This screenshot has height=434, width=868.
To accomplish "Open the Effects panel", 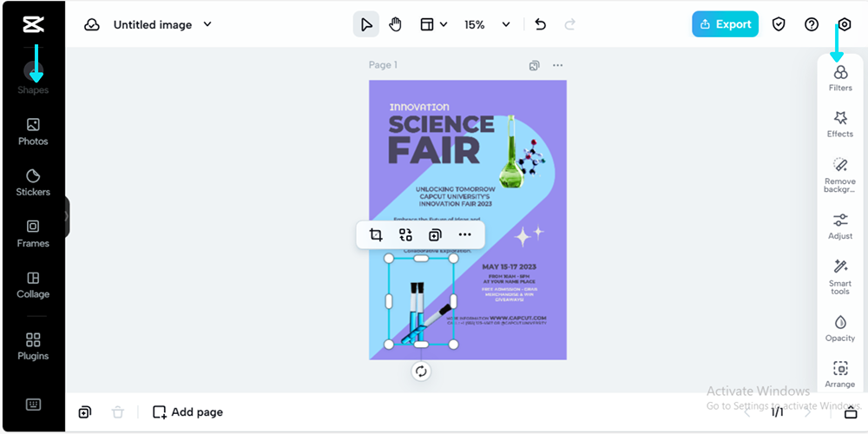I will (x=840, y=124).
